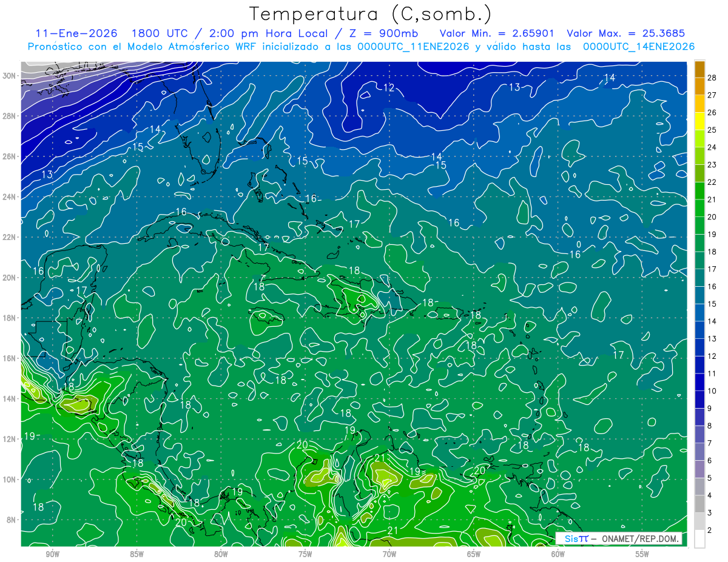The image size is (728, 562).
Task: Click the '28' value on color legend
Action: point(712,78)
